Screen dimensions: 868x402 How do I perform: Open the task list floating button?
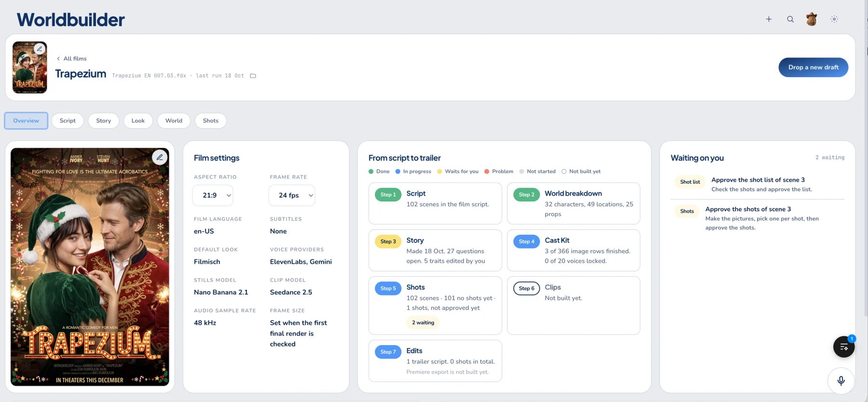tap(844, 347)
